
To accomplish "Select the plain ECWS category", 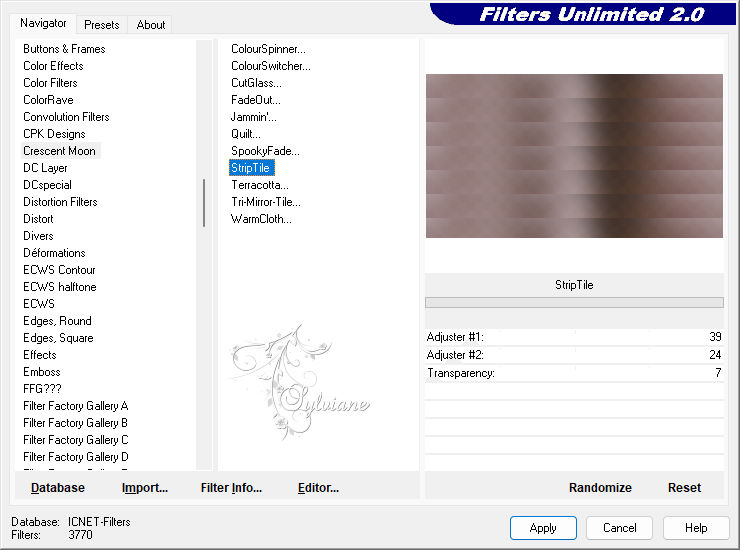I will 39,304.
